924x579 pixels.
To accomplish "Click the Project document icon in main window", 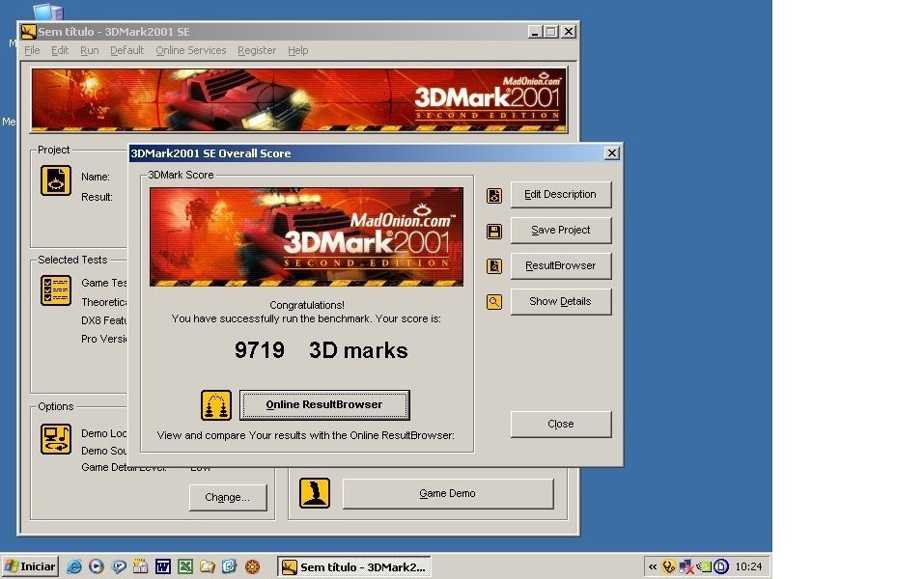I will (56, 180).
